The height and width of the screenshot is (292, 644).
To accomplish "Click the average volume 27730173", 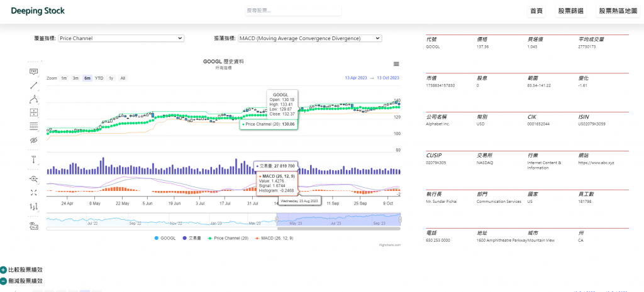I will pos(587,46).
